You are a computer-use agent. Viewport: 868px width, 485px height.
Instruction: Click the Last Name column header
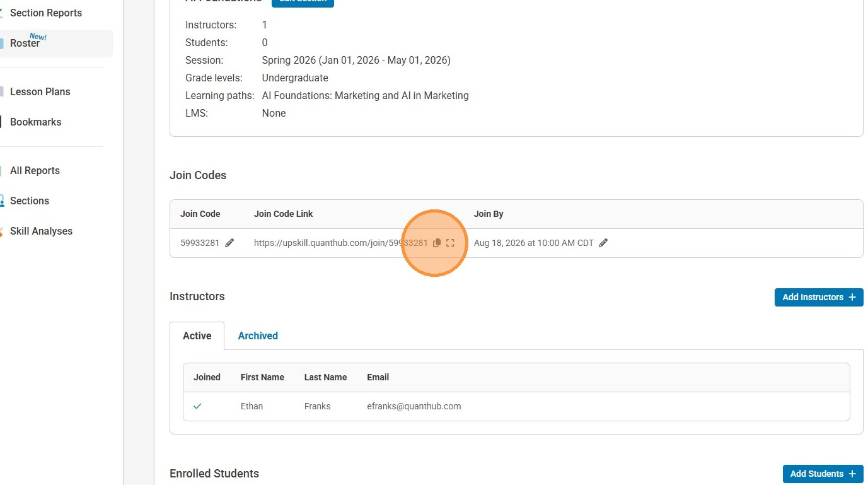[x=325, y=377]
